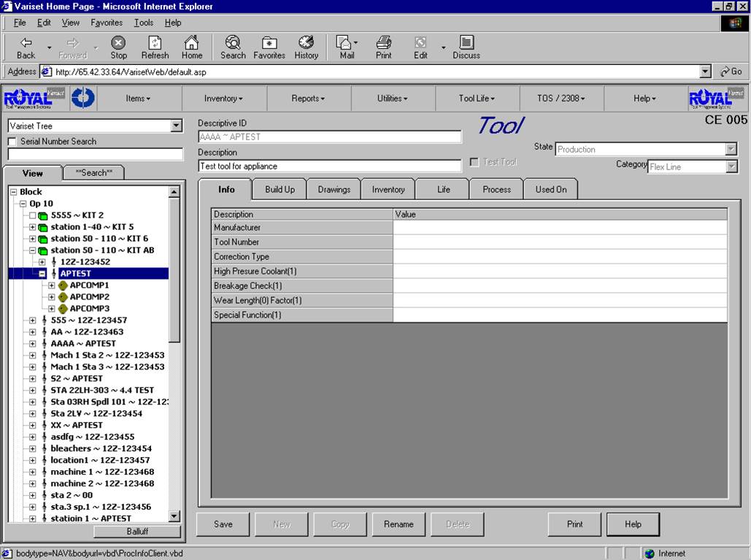The height and width of the screenshot is (560, 751).
Task: Click the green kit icon for station 1-40 ~ KIT 5
Action: point(42,227)
